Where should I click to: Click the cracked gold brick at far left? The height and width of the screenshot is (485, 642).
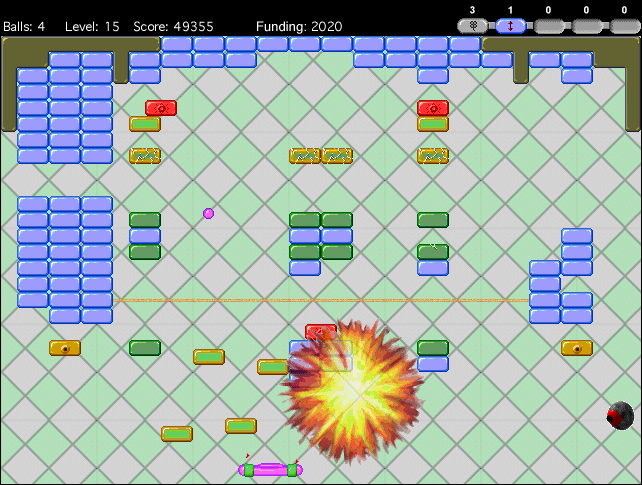tap(145, 156)
